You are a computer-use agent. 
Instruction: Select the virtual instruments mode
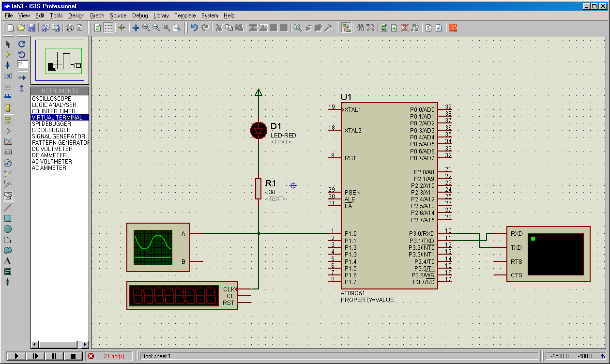pyautogui.click(x=7, y=195)
